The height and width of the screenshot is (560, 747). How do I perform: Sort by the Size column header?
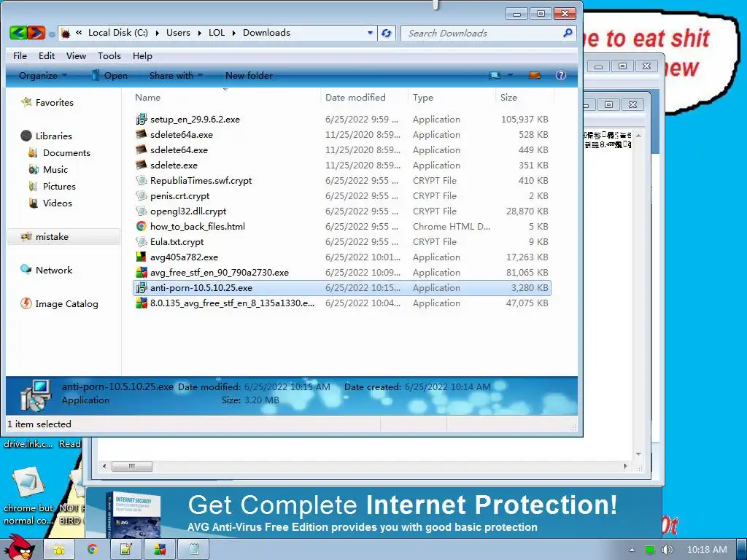pos(525,97)
